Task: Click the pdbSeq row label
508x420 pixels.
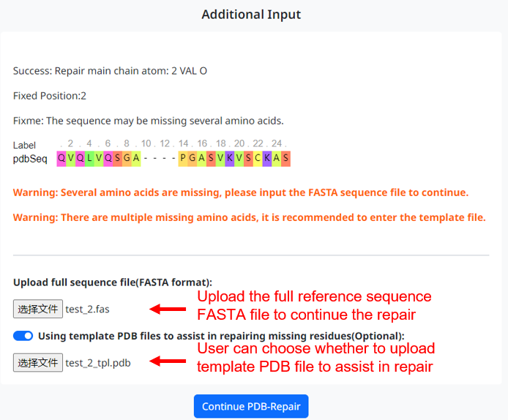Action: point(30,159)
